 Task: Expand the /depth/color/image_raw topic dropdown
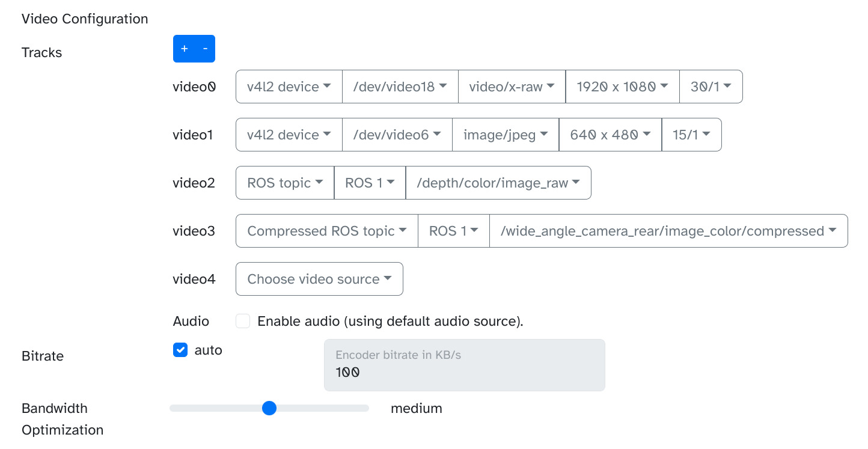pos(498,183)
